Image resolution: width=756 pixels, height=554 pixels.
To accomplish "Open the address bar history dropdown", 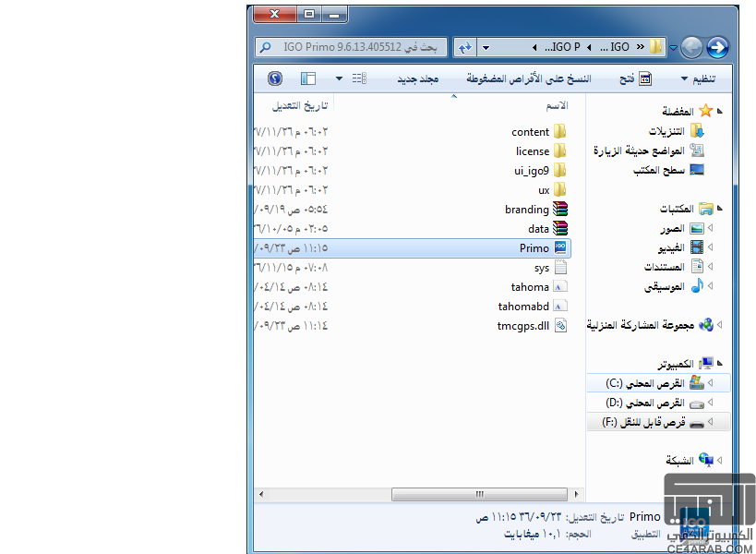I will (486, 47).
